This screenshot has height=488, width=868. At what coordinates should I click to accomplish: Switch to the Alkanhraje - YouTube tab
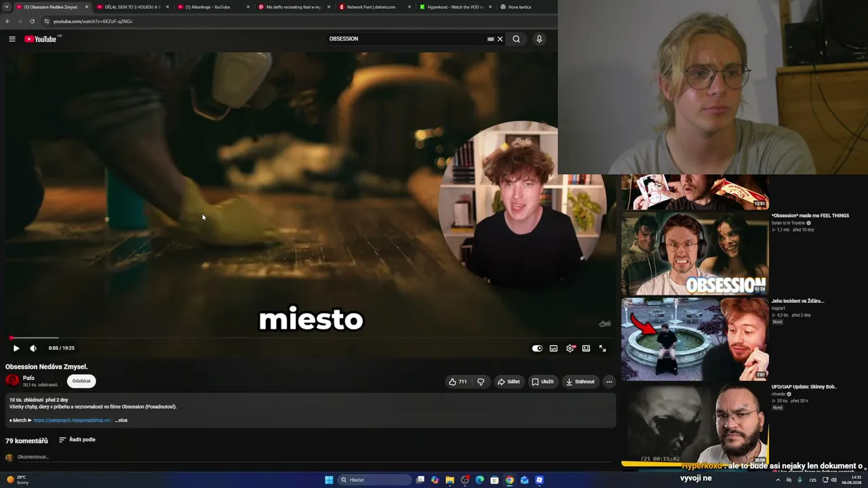pos(212,7)
